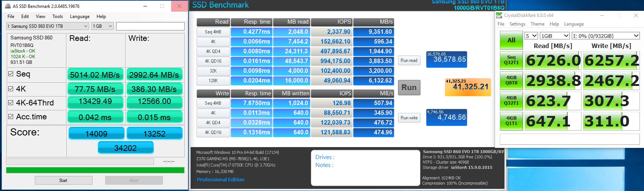
Task: Toggle the Acc.time test checkbox
Action: pos(10,117)
